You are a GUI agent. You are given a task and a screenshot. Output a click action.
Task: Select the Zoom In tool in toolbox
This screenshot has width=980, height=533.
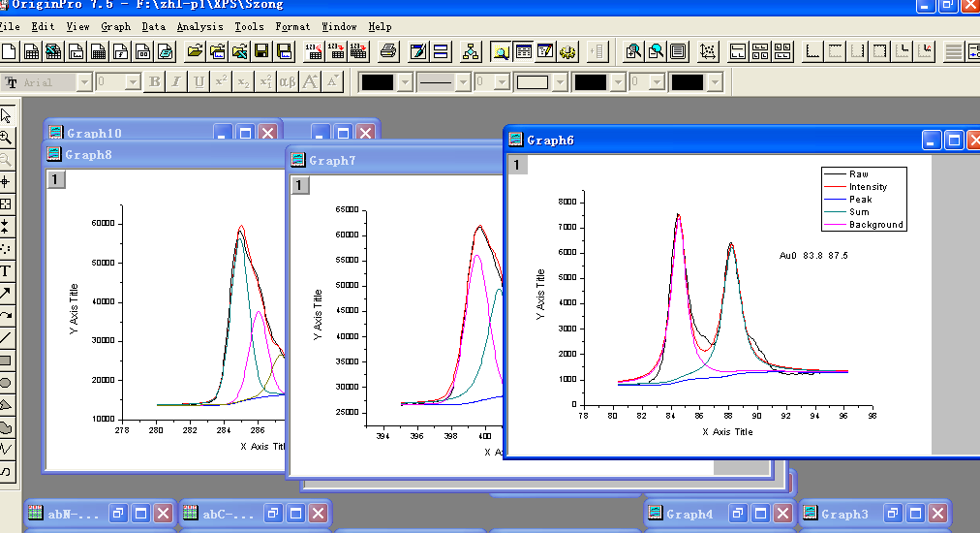(6, 138)
